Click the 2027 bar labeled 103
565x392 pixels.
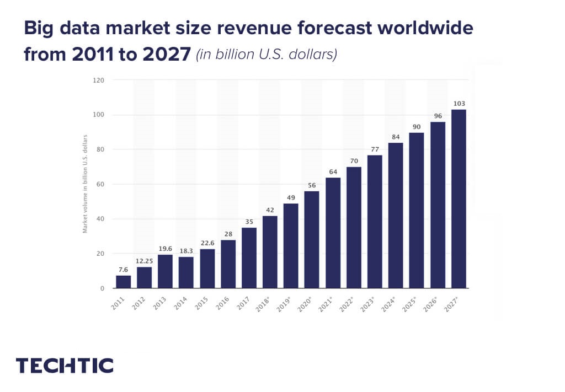(459, 199)
